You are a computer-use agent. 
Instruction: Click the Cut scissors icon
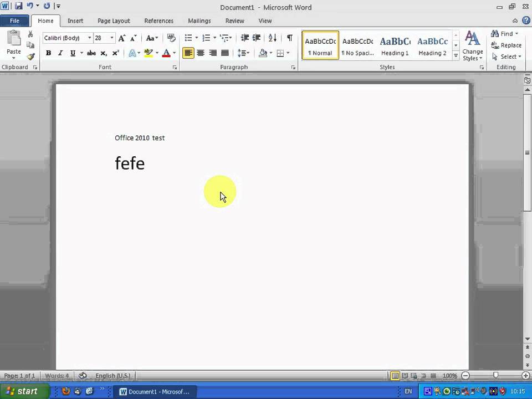(x=30, y=34)
